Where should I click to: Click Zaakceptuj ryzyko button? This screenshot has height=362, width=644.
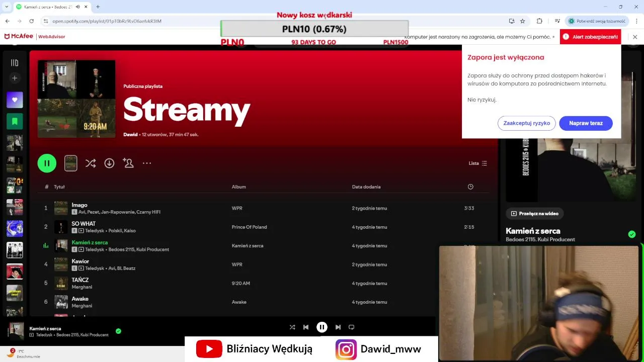(x=527, y=123)
